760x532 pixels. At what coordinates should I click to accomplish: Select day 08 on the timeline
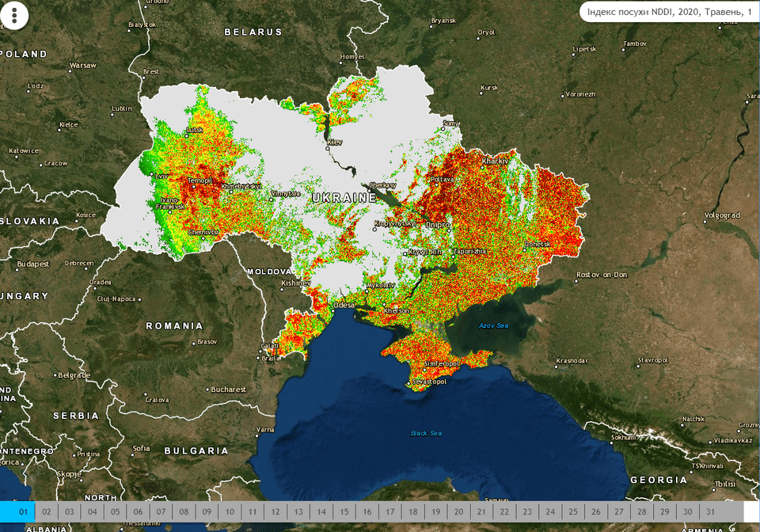[x=184, y=511]
